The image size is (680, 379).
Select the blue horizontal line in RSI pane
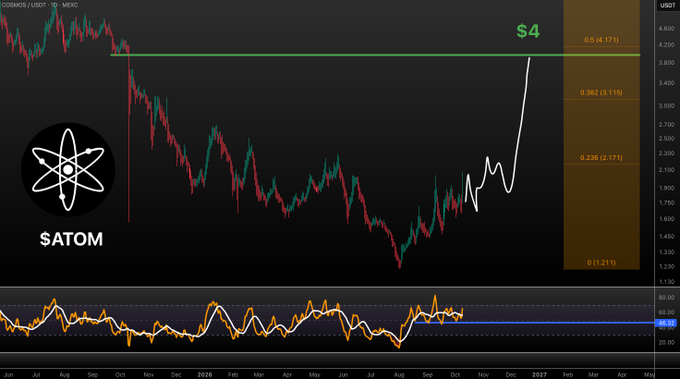point(534,323)
